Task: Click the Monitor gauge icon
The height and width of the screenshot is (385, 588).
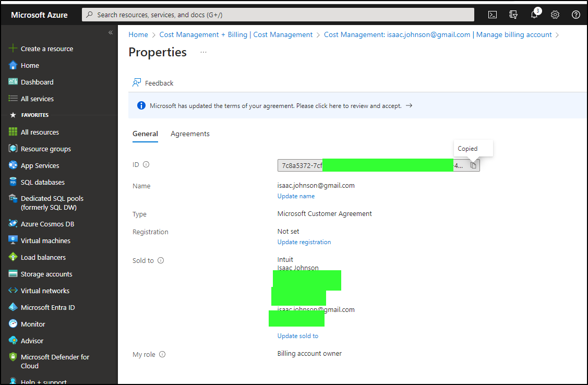Action: (13, 324)
